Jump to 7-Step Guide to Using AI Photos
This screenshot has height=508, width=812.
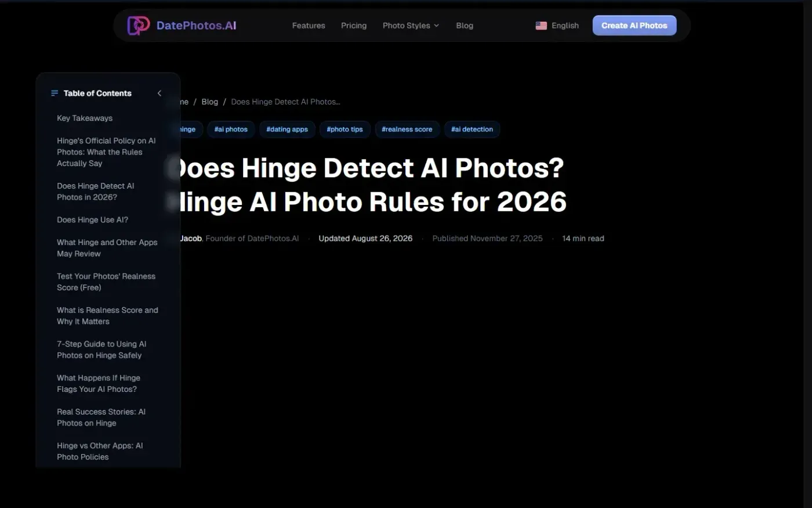coord(101,350)
